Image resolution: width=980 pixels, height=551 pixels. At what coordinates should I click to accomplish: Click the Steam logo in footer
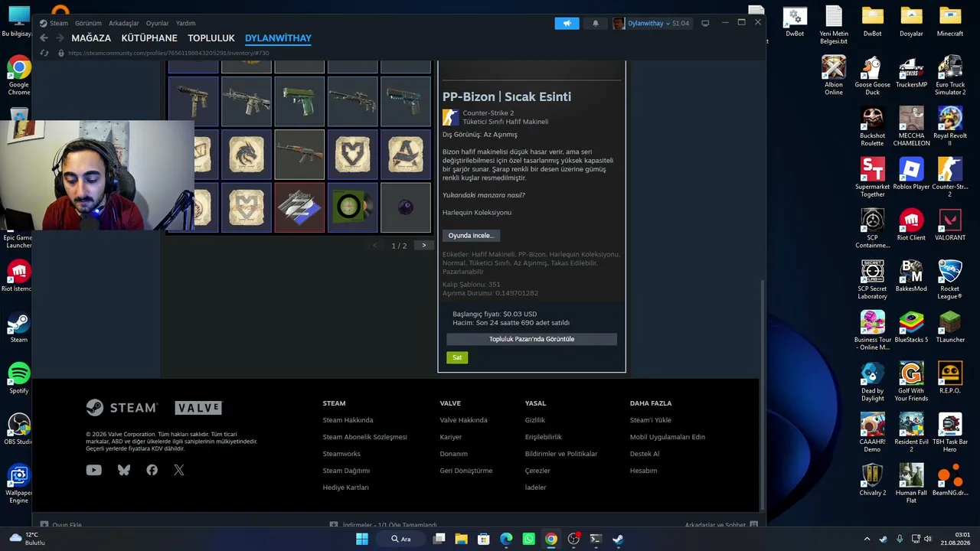[x=122, y=408]
